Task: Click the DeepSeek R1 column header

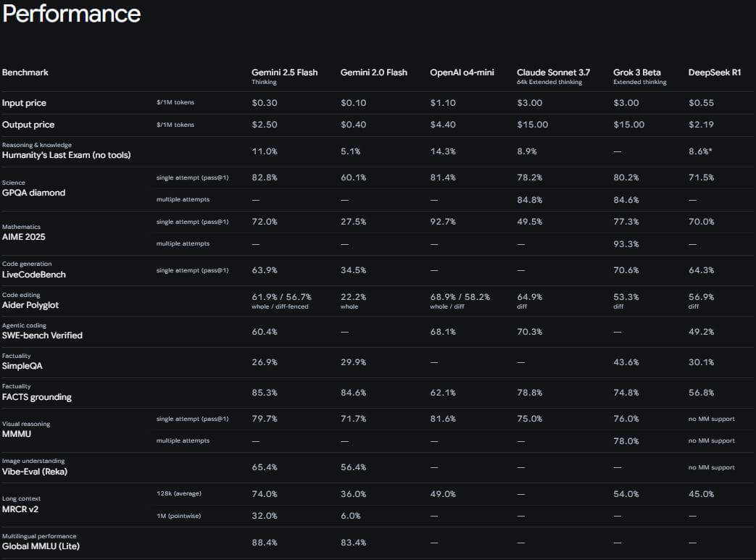Action: (714, 72)
